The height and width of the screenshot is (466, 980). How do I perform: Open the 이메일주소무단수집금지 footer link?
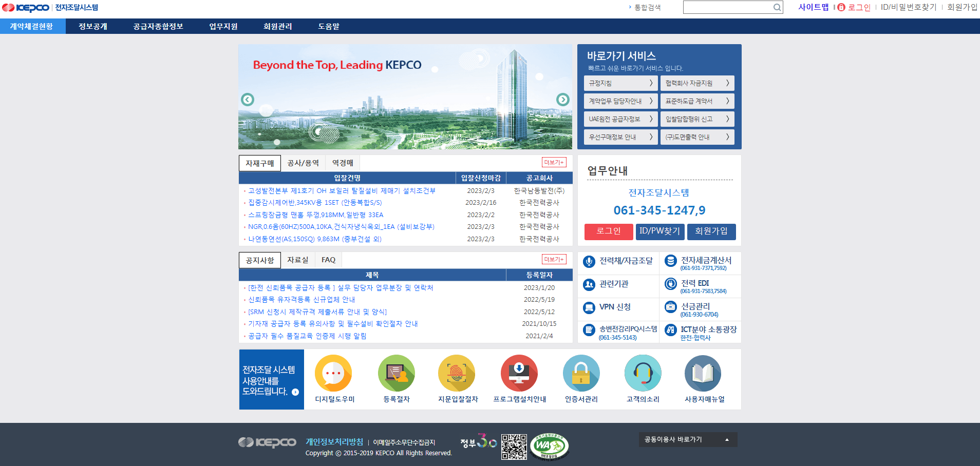[404, 442]
